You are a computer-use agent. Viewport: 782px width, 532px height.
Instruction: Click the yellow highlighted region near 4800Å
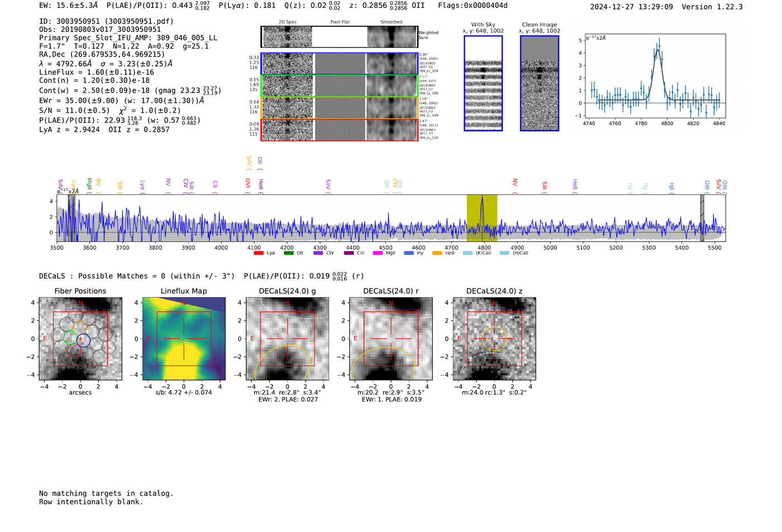pos(482,218)
